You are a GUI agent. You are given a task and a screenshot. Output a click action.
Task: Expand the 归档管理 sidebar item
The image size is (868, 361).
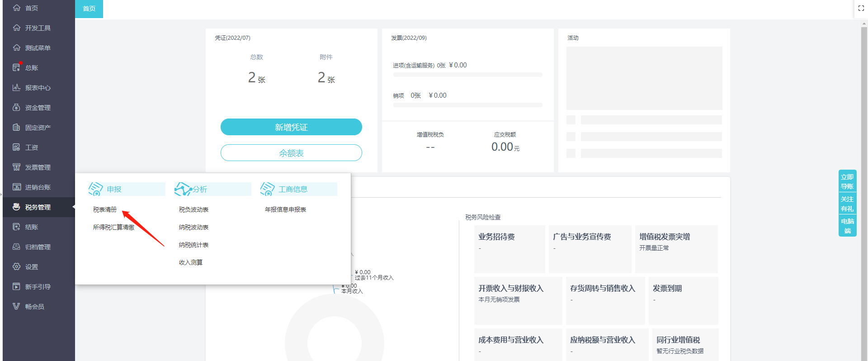click(38, 247)
